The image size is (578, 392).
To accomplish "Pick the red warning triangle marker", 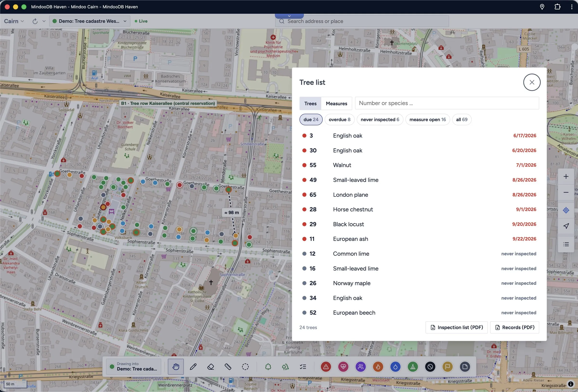I will tap(326, 367).
